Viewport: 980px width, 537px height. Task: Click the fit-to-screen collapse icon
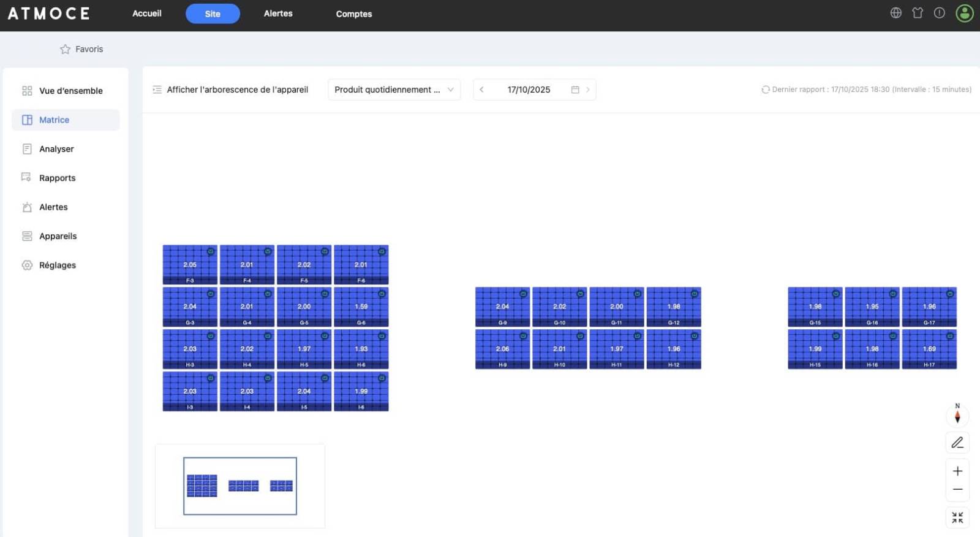(957, 517)
